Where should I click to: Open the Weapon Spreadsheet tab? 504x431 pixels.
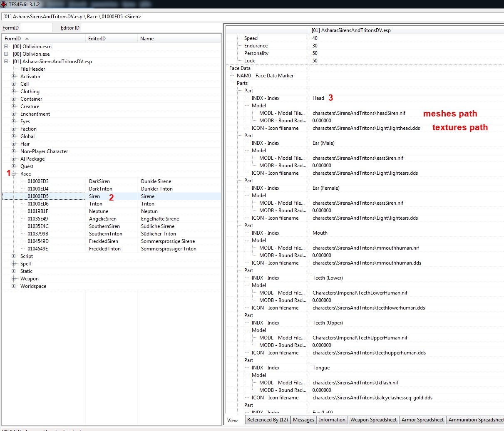(374, 420)
